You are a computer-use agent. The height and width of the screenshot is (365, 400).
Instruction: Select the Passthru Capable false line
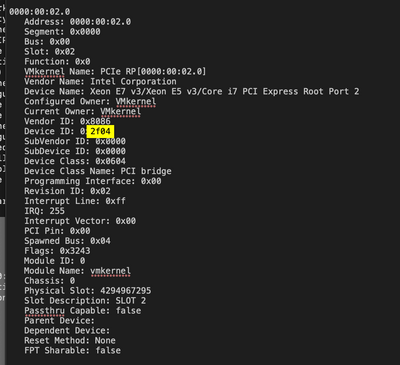pyautogui.click(x=83, y=311)
